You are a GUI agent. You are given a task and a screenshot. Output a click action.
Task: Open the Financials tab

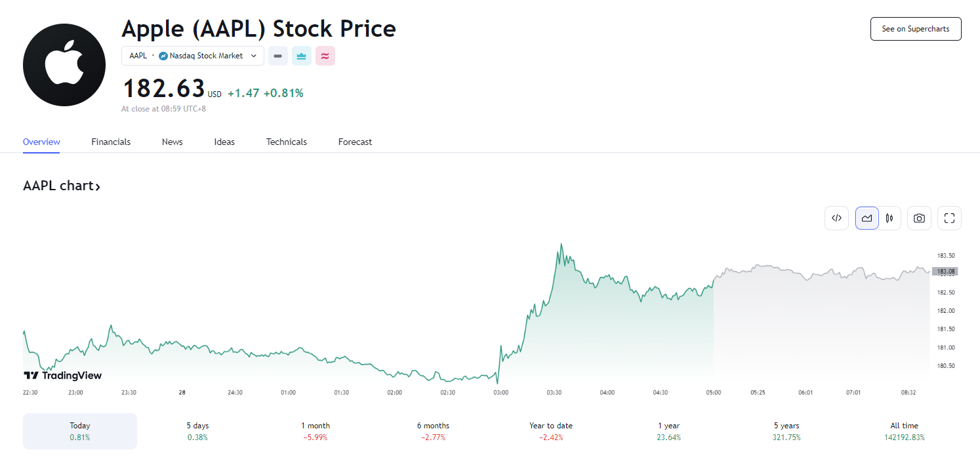[x=111, y=142]
